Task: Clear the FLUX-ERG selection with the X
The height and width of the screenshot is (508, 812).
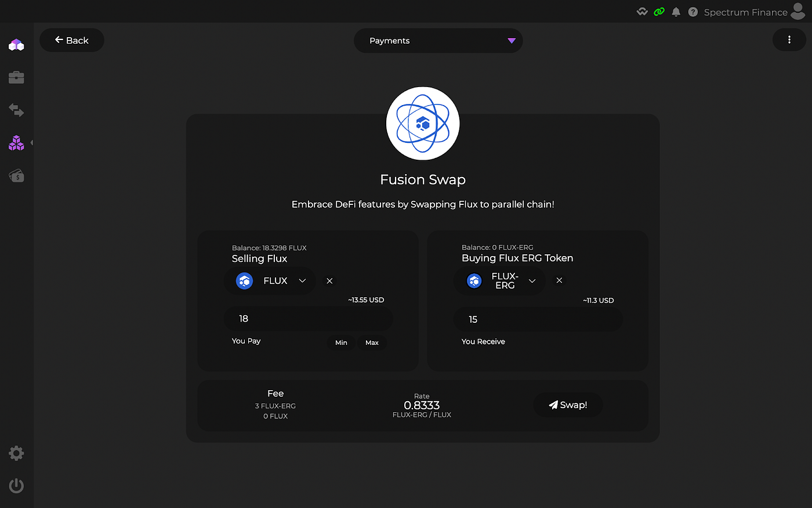Action: point(559,280)
